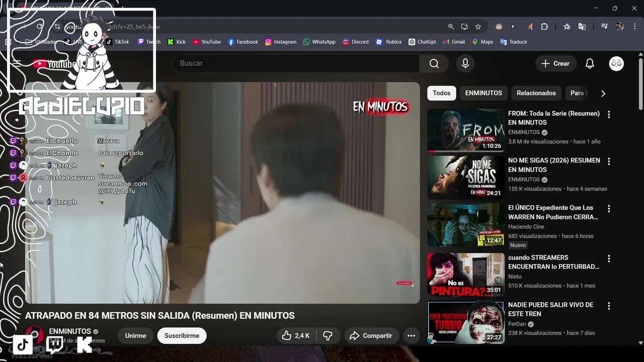Open the Facebook bookmark
The height and width of the screenshot is (362, 644).
tap(243, 42)
